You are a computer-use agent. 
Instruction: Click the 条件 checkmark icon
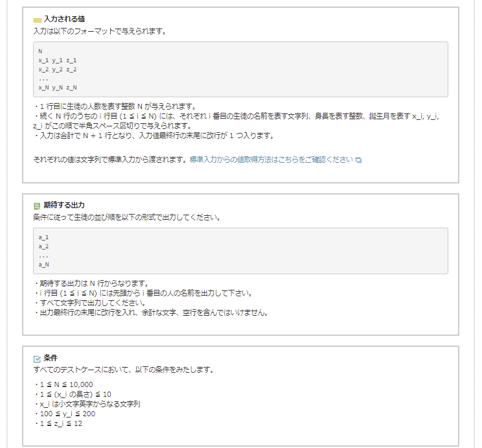coord(37,359)
